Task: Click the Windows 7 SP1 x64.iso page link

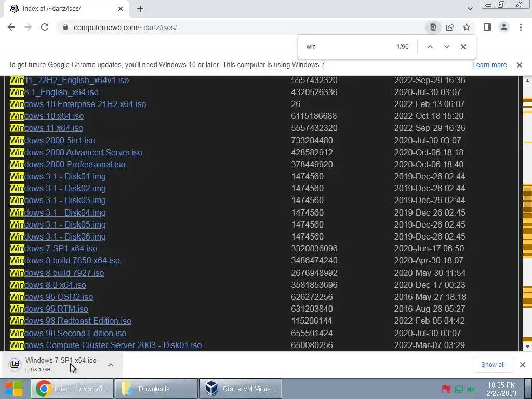Action: 54,249
